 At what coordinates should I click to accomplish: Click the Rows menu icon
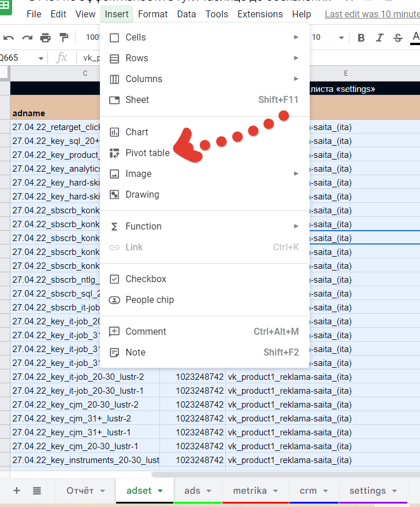click(114, 58)
